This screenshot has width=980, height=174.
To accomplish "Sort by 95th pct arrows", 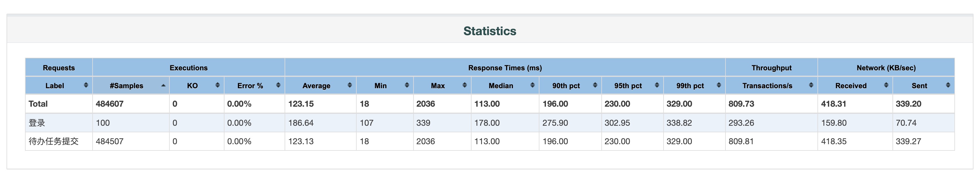I will coord(657,85).
